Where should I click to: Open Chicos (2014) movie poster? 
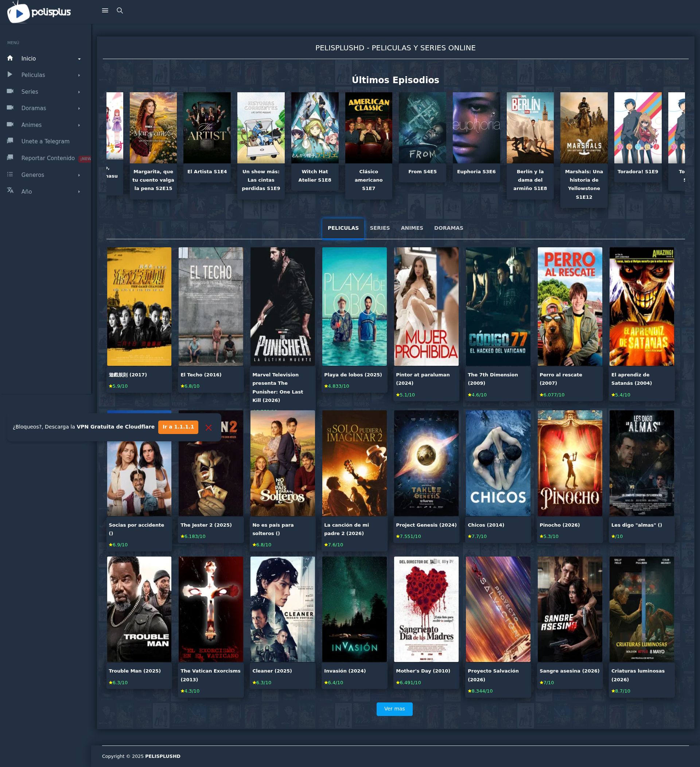pos(498,463)
